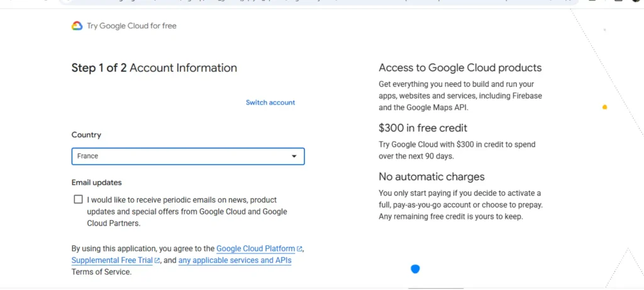Expand the Country dropdown arrow
Viewport: 644px width, 290px height.
click(x=294, y=156)
